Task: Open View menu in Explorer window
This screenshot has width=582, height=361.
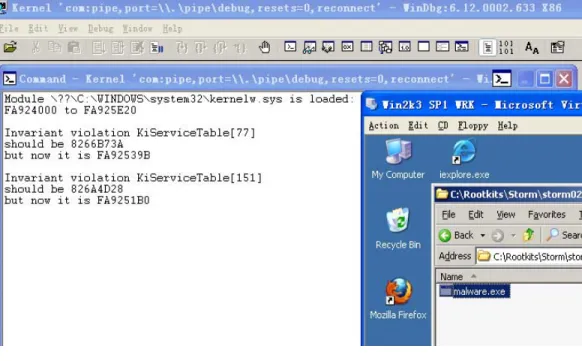Action: pos(506,214)
